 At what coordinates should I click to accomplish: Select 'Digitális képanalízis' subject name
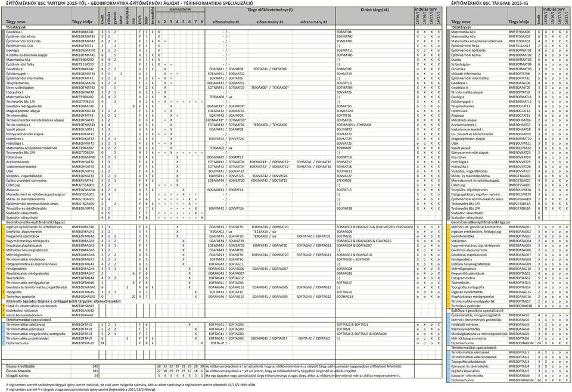click(x=465, y=371)
